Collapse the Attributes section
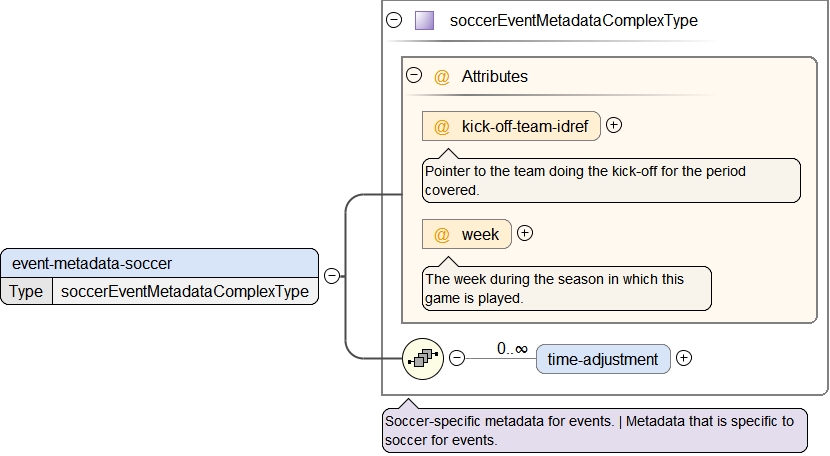The height and width of the screenshot is (456, 830). (x=413, y=75)
